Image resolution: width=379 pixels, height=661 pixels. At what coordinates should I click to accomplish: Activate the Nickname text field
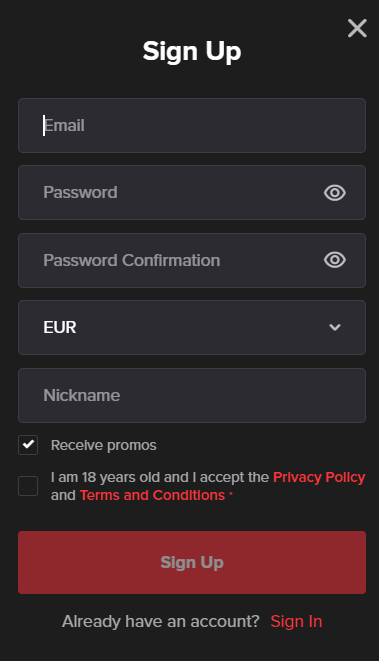click(192, 395)
